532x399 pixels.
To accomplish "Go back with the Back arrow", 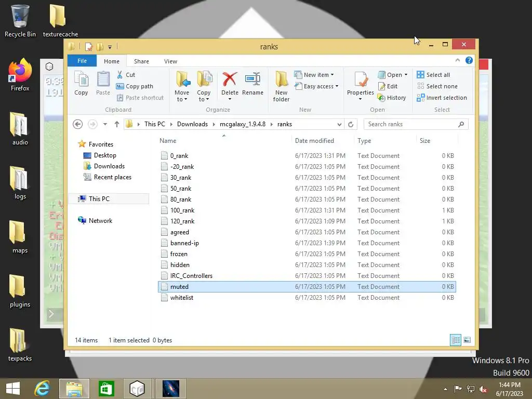I will (x=78, y=124).
